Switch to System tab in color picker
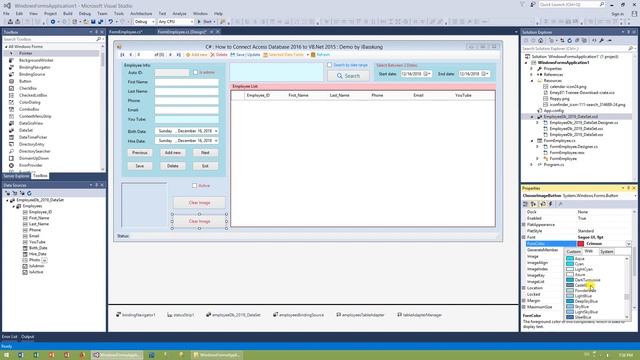The image size is (640, 360). pyautogui.click(x=607, y=251)
